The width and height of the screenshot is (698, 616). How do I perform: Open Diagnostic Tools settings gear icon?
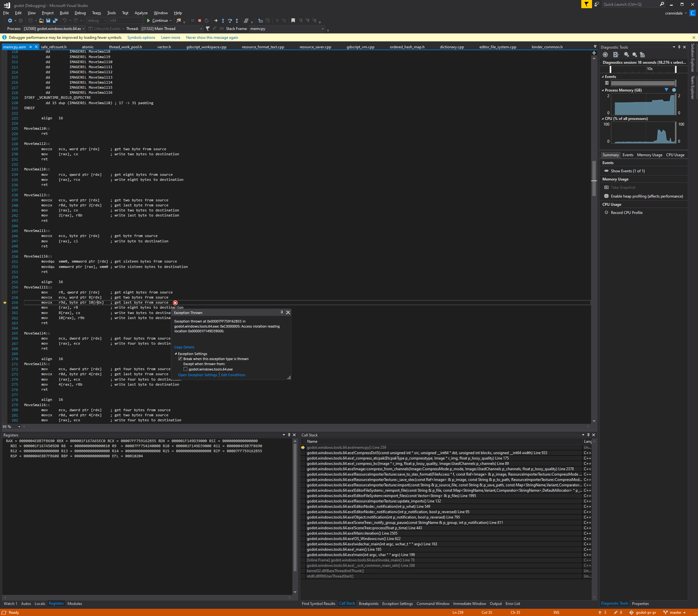point(605,55)
